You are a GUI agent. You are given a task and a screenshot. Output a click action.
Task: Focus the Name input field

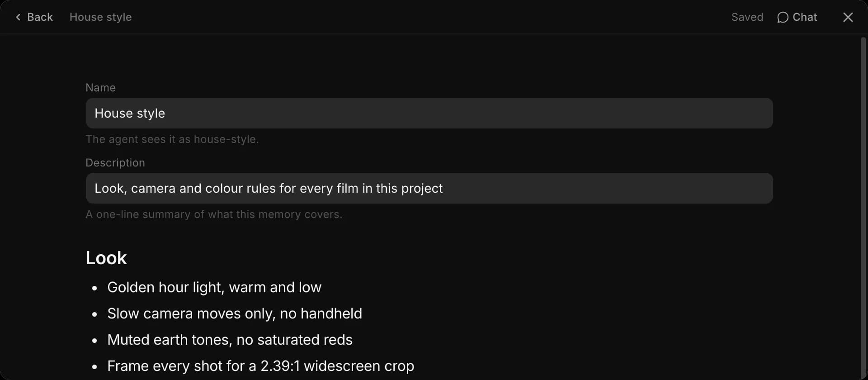point(429,113)
